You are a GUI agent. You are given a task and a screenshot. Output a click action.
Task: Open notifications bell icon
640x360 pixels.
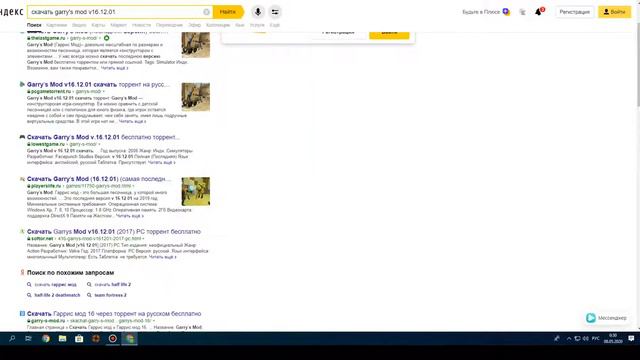(x=538, y=12)
